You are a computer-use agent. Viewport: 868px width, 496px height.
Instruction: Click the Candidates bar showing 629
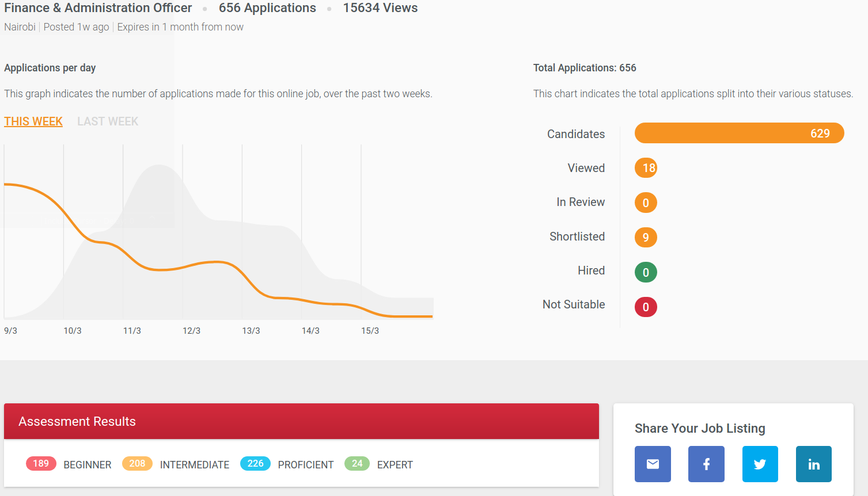pos(739,133)
